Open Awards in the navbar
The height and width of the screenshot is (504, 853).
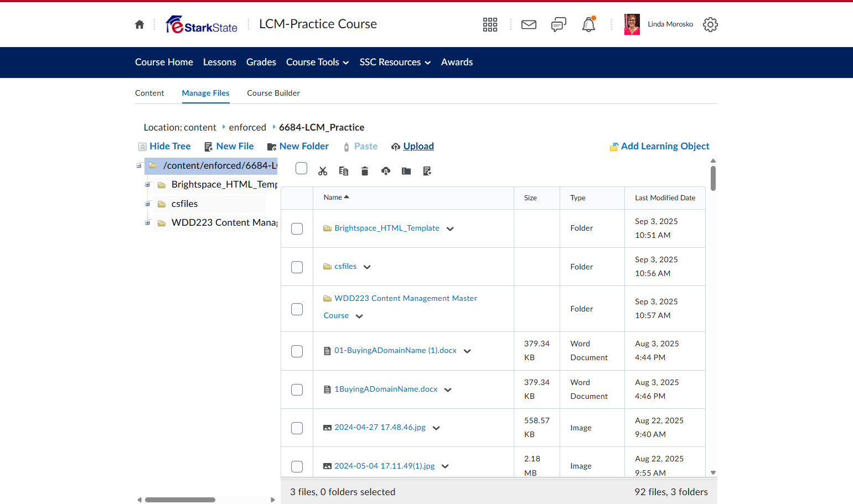[457, 62]
